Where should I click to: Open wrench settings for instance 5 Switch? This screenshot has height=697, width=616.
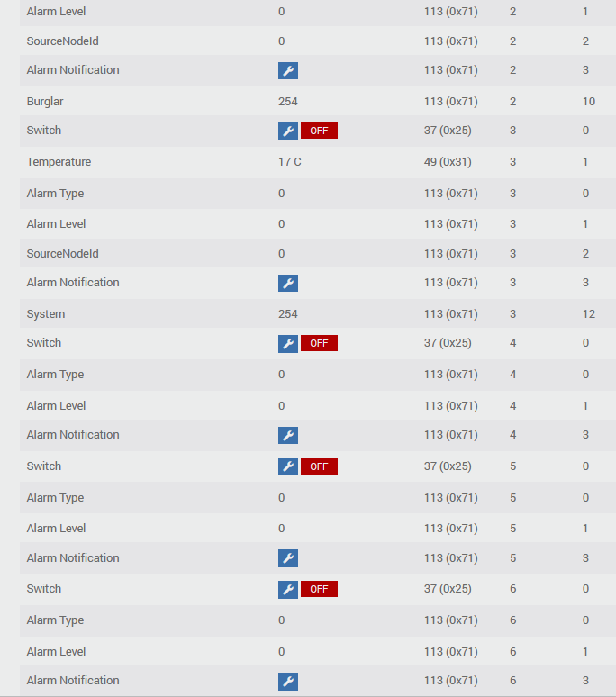[x=288, y=467]
